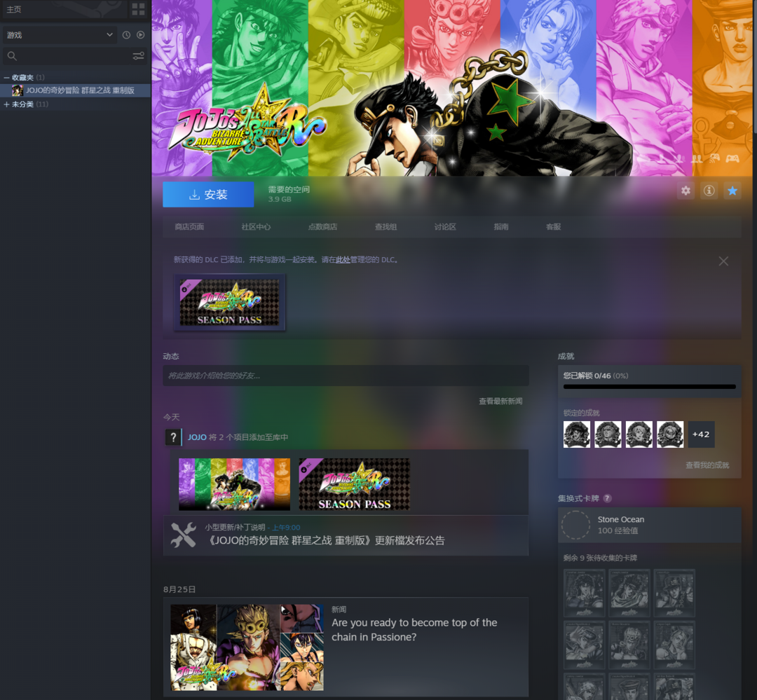Click the game info icon
The width and height of the screenshot is (757, 700).
coord(709,191)
